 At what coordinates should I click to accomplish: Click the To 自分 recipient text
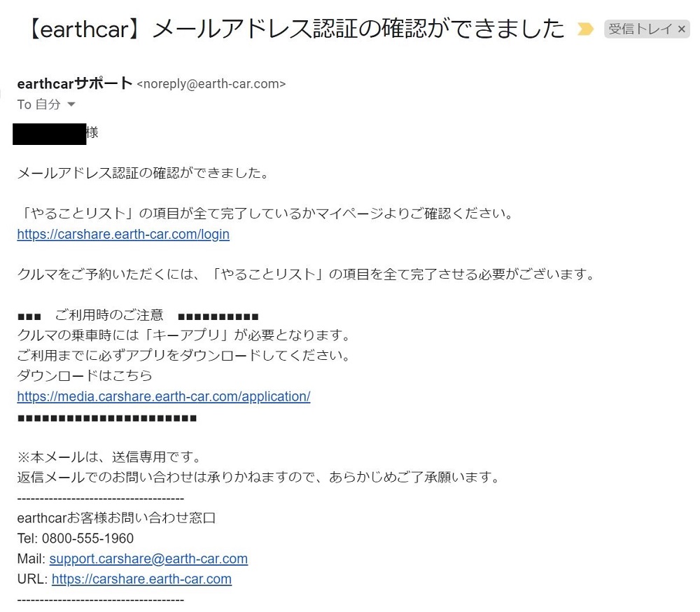point(38,104)
